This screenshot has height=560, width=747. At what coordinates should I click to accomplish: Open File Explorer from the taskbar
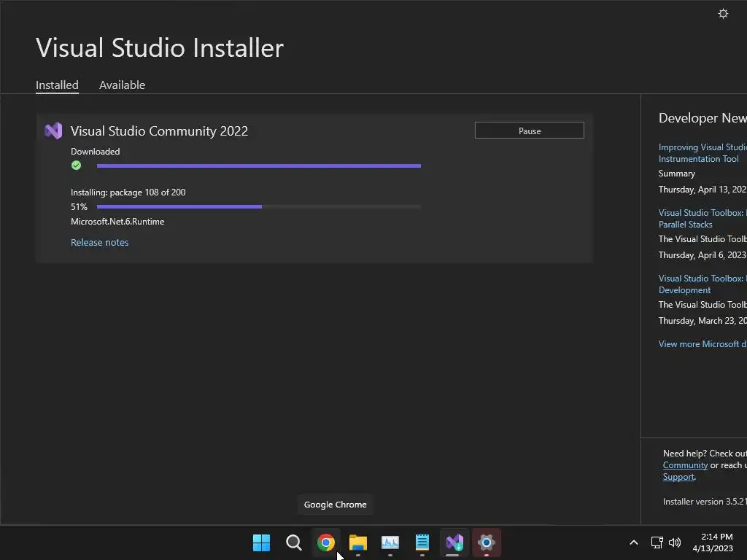(357, 542)
